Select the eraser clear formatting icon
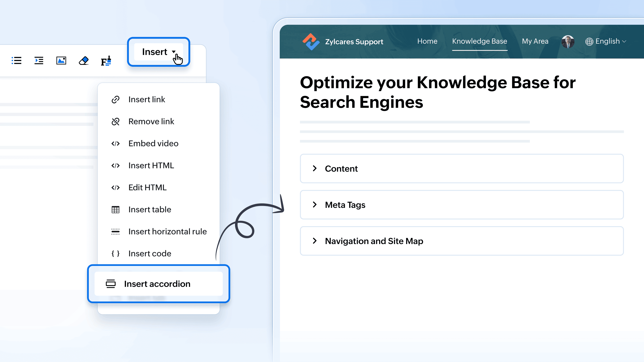This screenshot has width=644, height=362. click(x=83, y=61)
